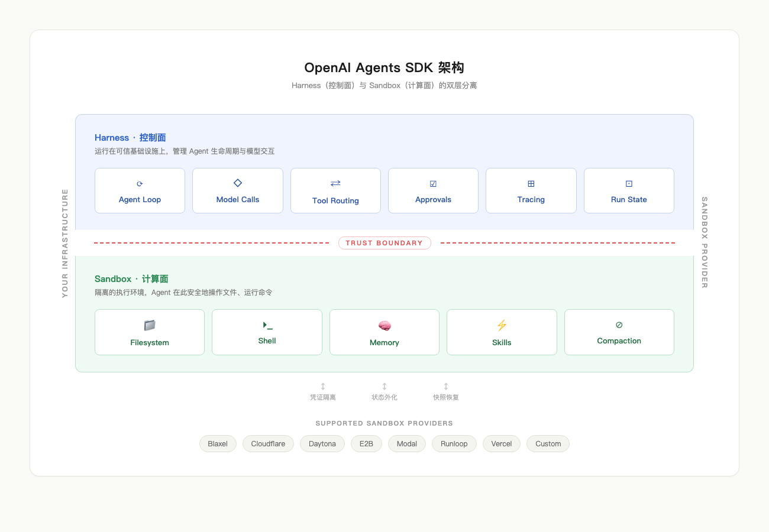Click the Run State square icon
769x532 pixels.
pyautogui.click(x=629, y=184)
